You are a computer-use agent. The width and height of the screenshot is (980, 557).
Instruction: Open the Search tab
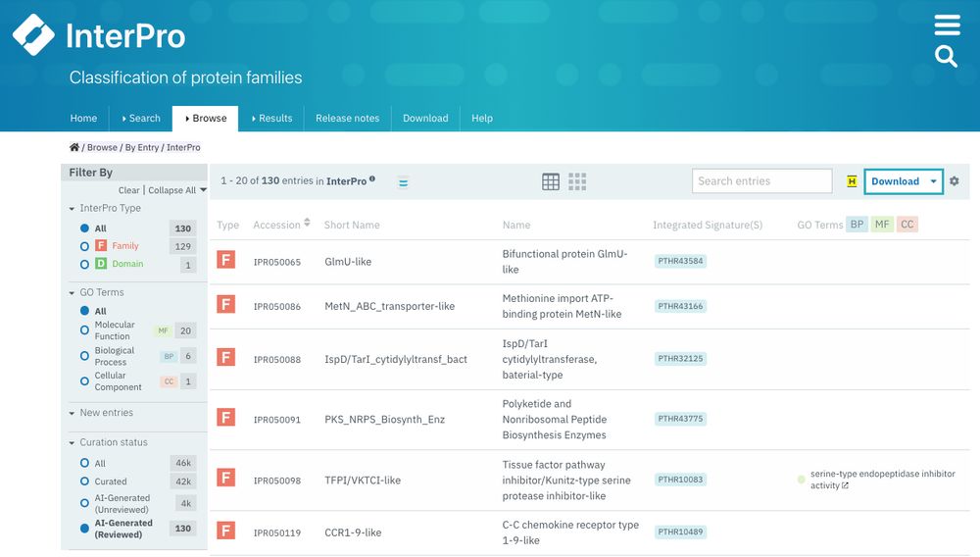point(140,118)
